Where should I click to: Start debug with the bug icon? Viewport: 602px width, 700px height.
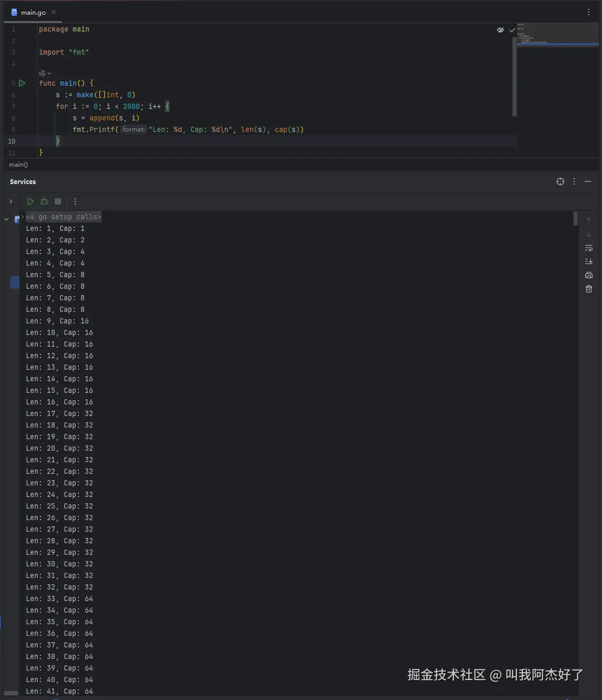click(x=44, y=201)
